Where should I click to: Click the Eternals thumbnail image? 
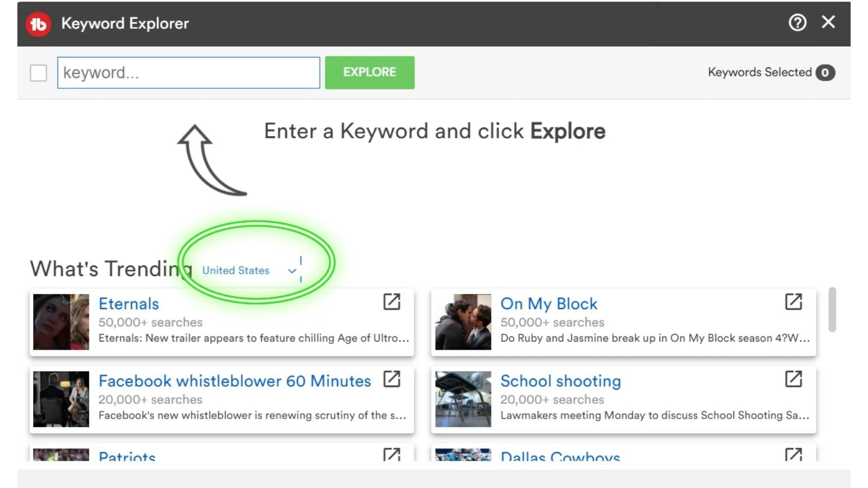[61, 322]
